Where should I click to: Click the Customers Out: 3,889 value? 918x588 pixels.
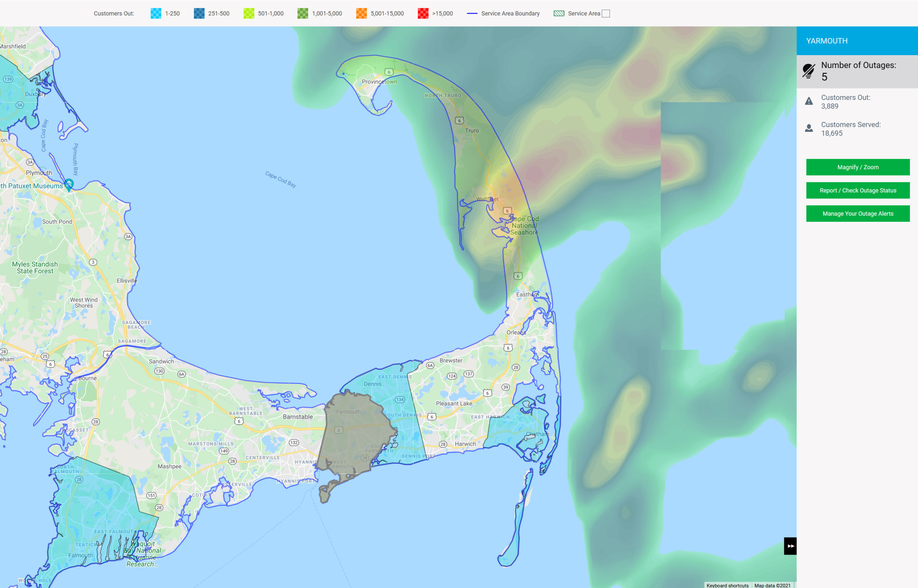point(830,106)
